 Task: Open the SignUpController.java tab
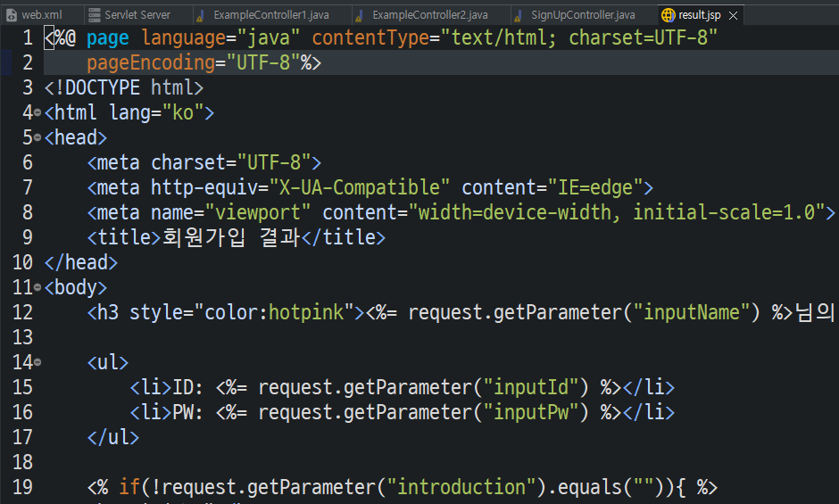(583, 15)
